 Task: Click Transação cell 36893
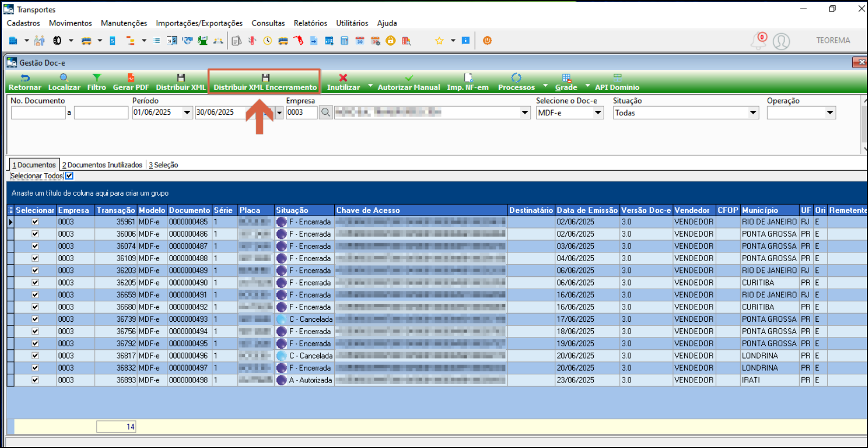coord(115,380)
